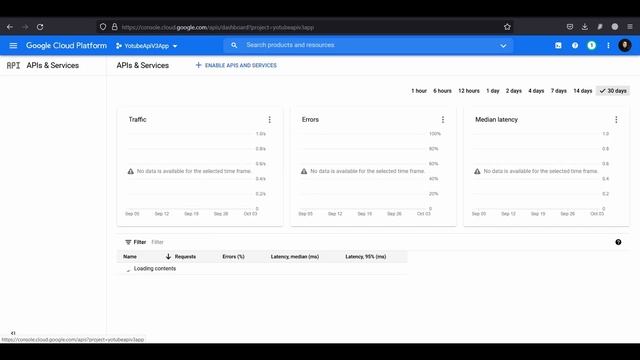
Task: Open Median latency chart three-dot menu
Action: (616, 120)
